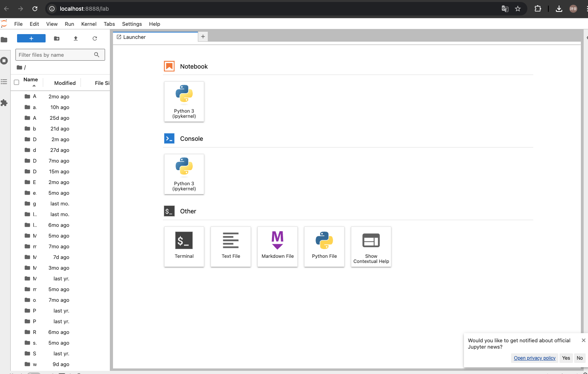Sort files by Name column header

pyautogui.click(x=31, y=80)
